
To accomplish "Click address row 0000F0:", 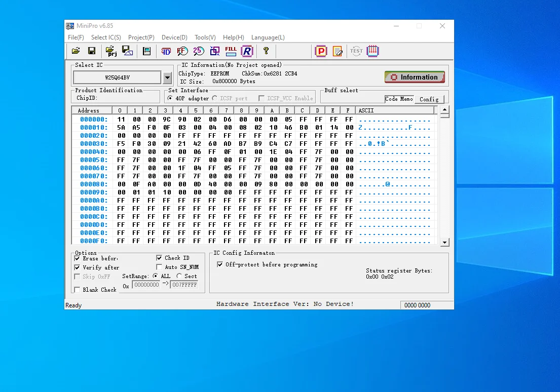I will pyautogui.click(x=94, y=241).
